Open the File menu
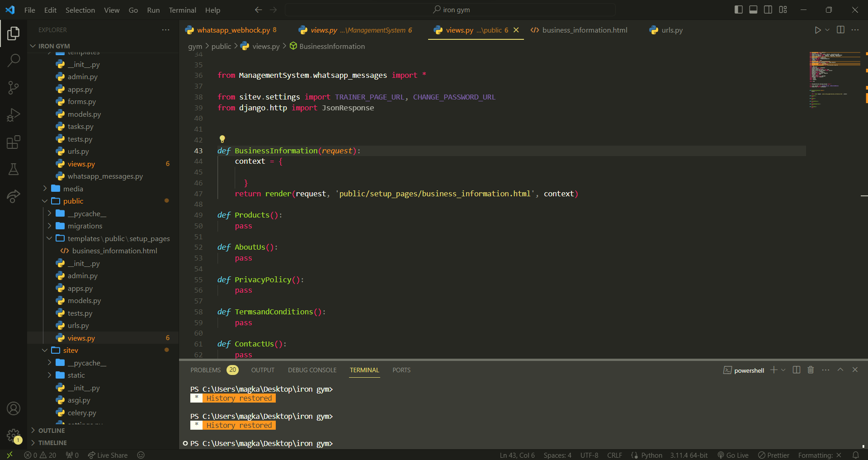 [x=29, y=10]
